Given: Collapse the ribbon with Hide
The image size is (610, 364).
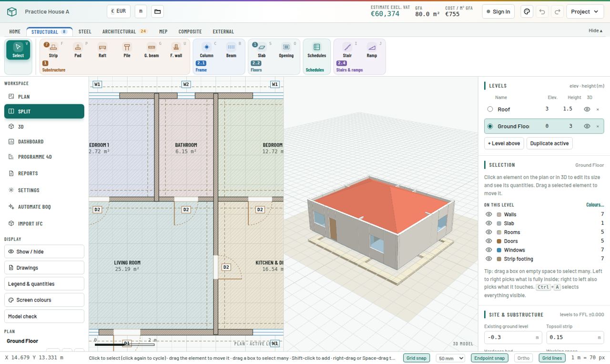Looking at the screenshot, I should (x=595, y=30).
